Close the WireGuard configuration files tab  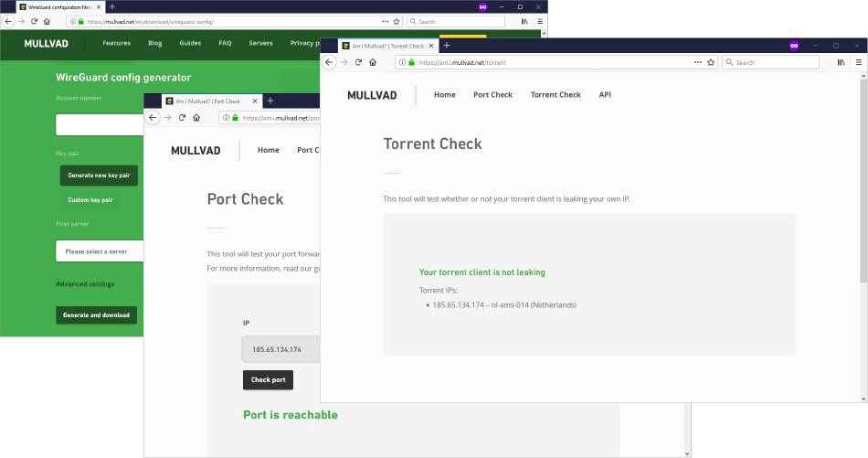point(99,7)
